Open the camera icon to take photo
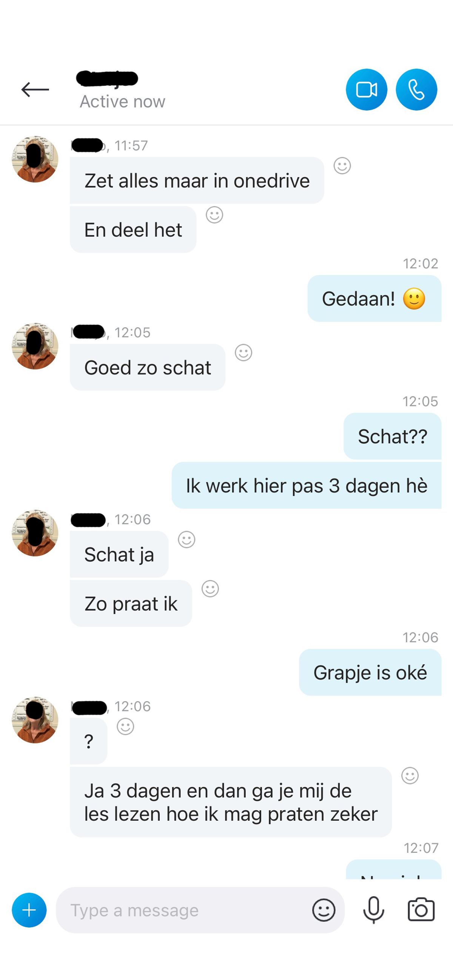 click(x=421, y=909)
